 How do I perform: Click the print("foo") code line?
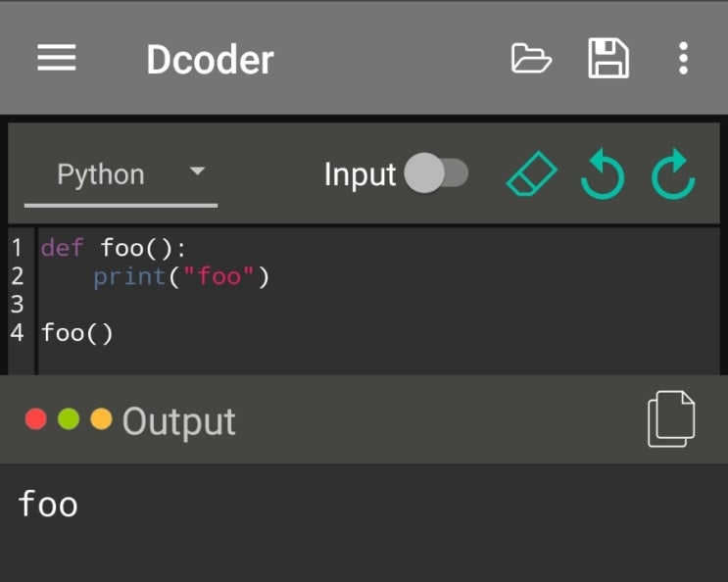(x=181, y=277)
